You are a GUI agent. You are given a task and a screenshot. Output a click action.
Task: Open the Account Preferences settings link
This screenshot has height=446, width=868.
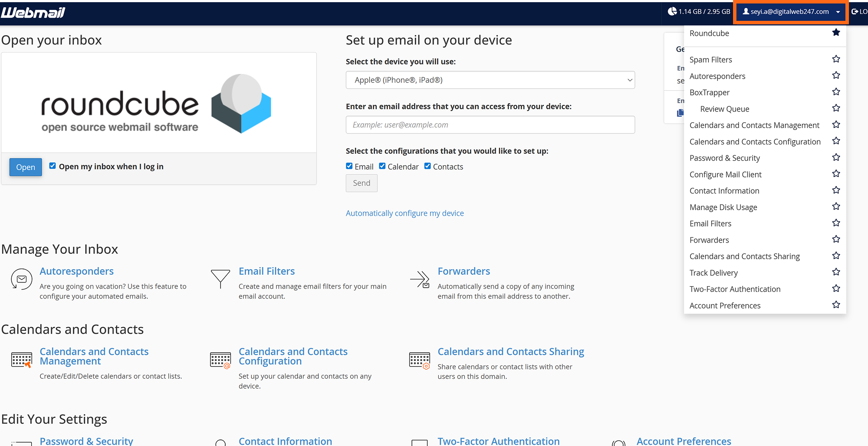(x=684, y=441)
